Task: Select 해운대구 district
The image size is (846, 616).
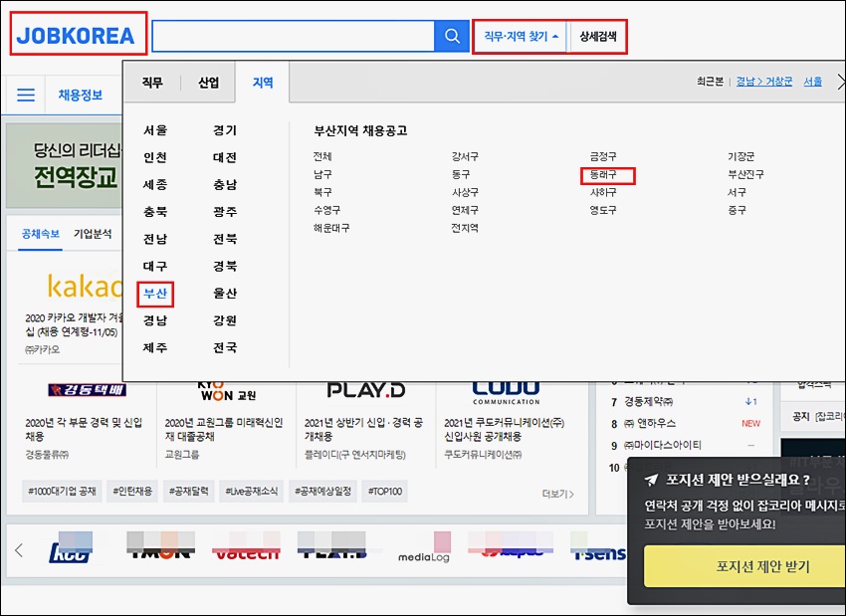Action: 331,228
